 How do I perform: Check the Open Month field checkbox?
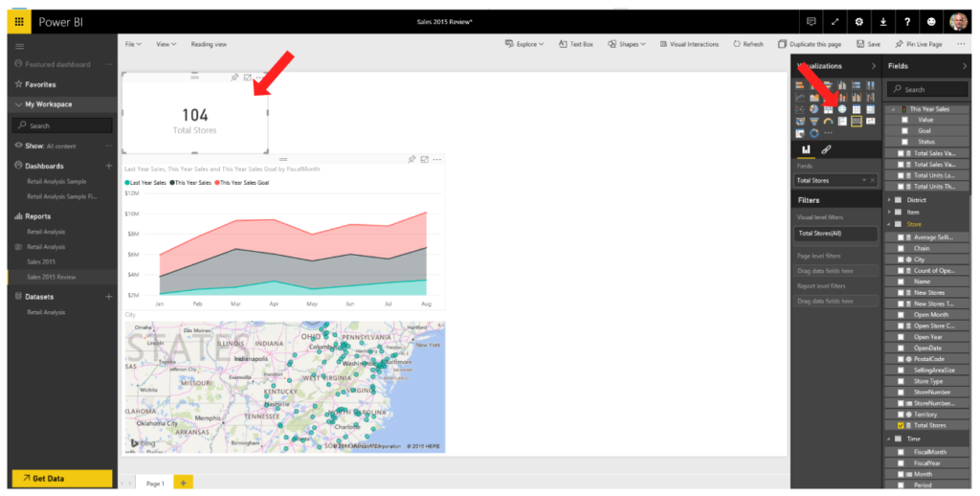click(x=901, y=315)
